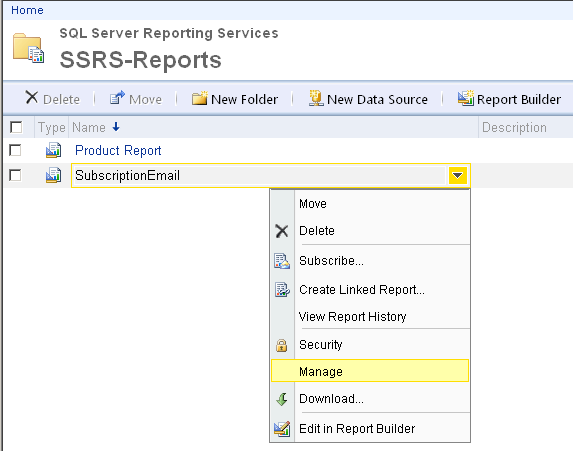573x451 pixels.
Task: Click the Move icon in the toolbar
Action: tap(117, 98)
